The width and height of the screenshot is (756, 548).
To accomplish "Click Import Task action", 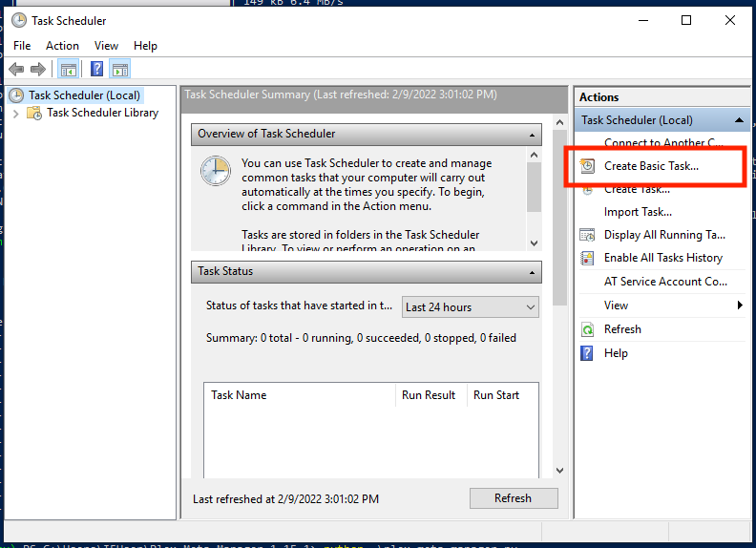I will (x=638, y=212).
